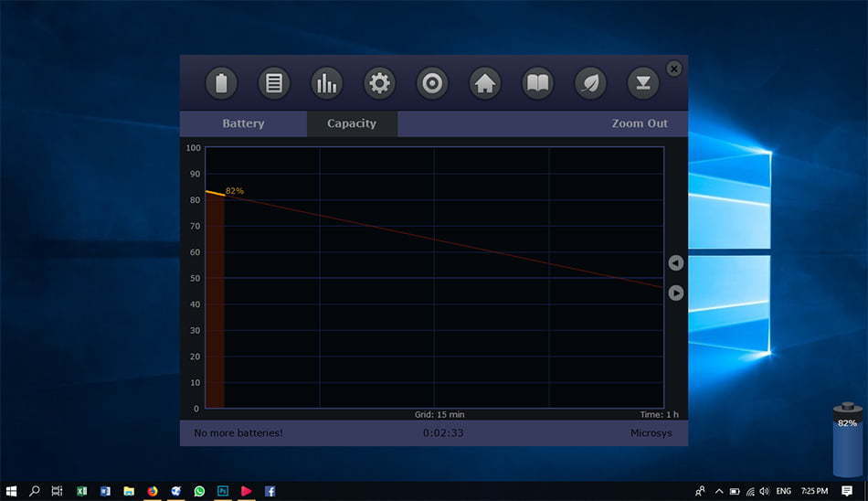Click the ENG language indicator

tap(783, 491)
